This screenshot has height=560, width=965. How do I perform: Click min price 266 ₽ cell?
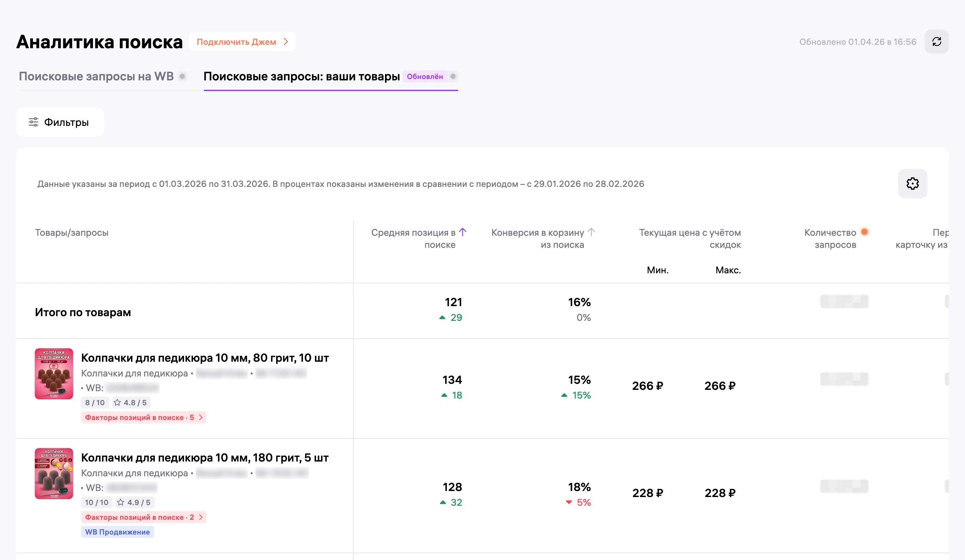point(648,386)
